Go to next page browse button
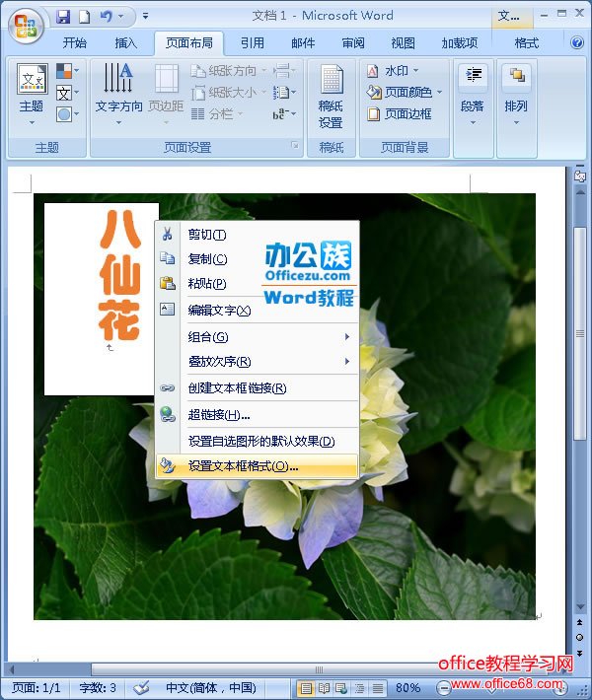Viewport: 592px width, 700px height. click(579, 653)
